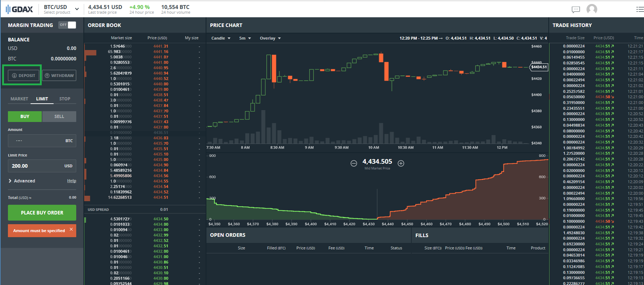Click the 4434.51 lowest ask in order book
Viewport: 644px width, 285px height.
161,198
